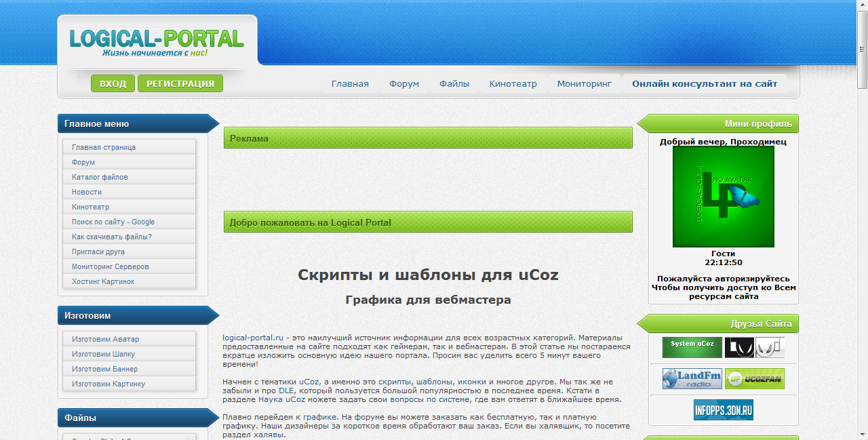Select Форум in the left main menu
Viewport: 868px width, 440px height.
pos(130,162)
